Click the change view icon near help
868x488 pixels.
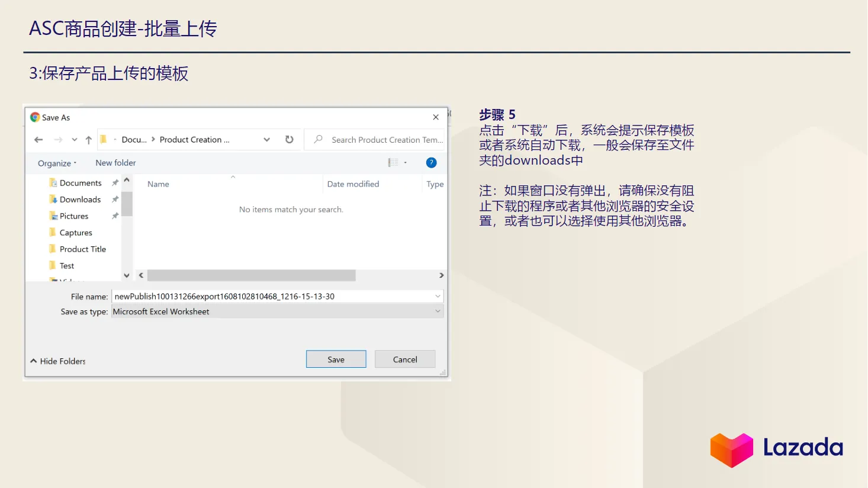[x=394, y=162]
